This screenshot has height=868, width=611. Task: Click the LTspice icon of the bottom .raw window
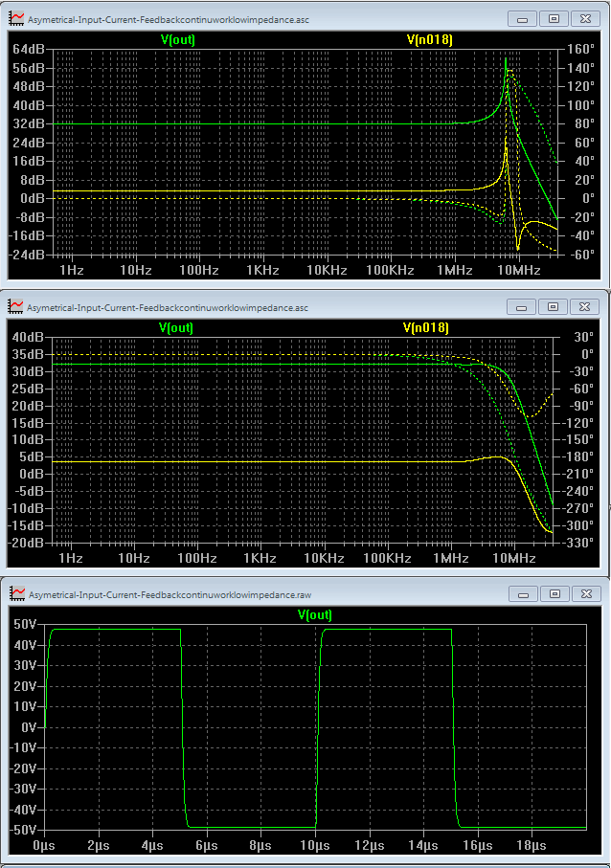point(18,594)
